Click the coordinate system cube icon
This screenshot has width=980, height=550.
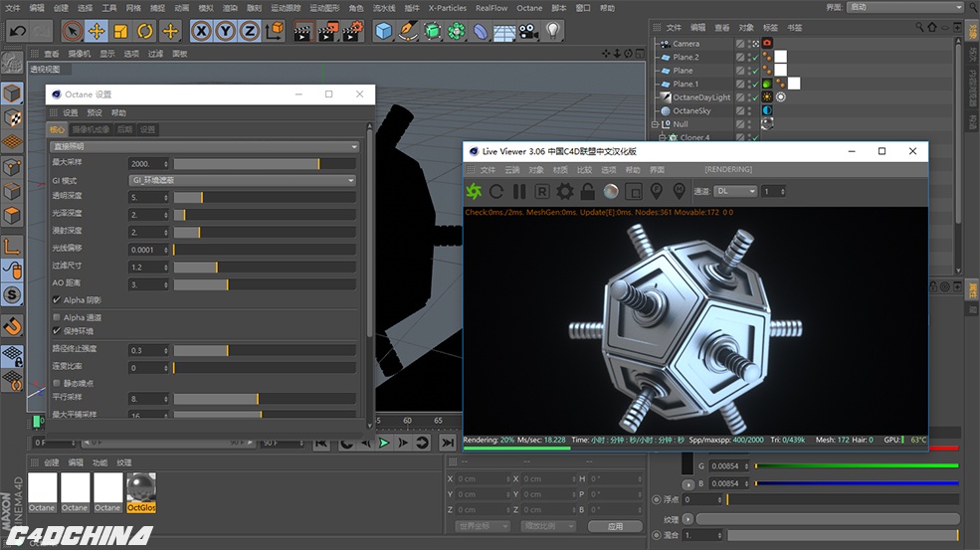click(x=275, y=31)
